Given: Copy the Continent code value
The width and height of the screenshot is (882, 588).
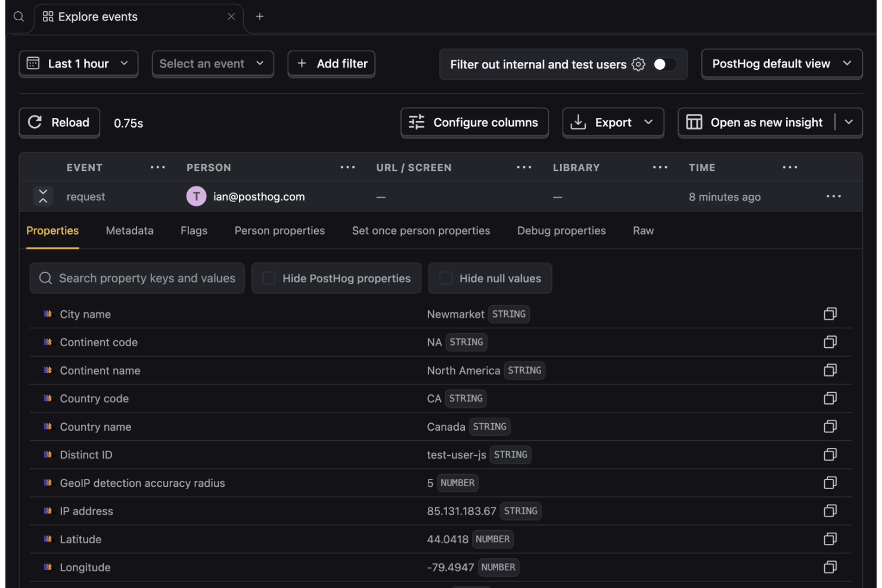Looking at the screenshot, I should click(830, 342).
